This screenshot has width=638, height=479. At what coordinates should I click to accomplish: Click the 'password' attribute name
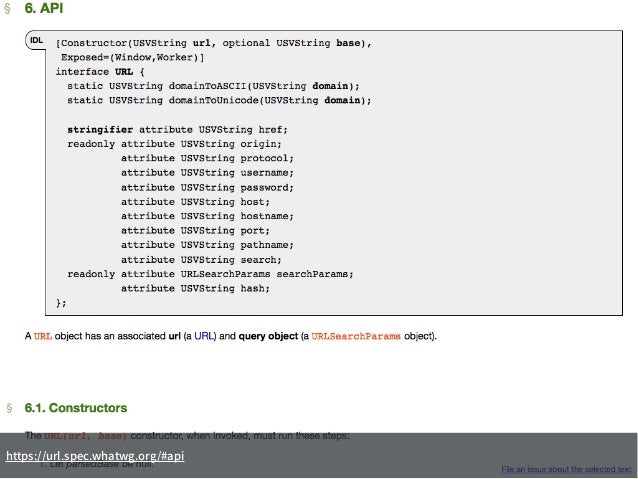tap(264, 188)
